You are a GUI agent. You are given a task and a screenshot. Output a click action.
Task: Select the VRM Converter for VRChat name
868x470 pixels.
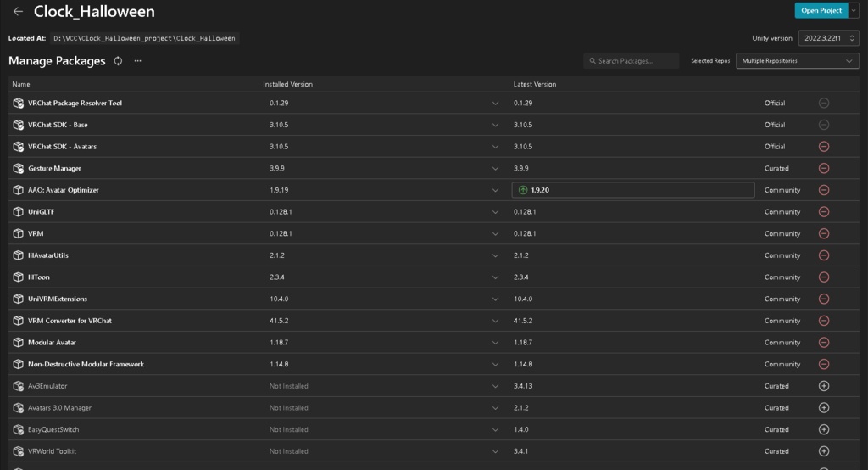(x=70, y=321)
